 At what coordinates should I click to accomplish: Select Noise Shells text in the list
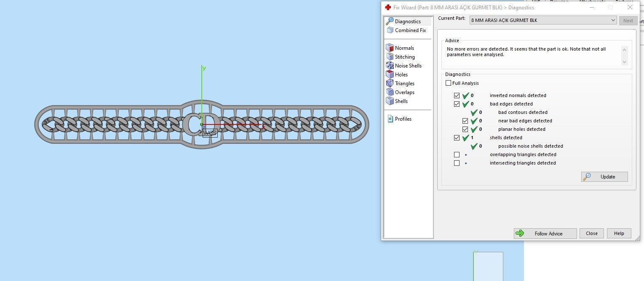pyautogui.click(x=408, y=66)
